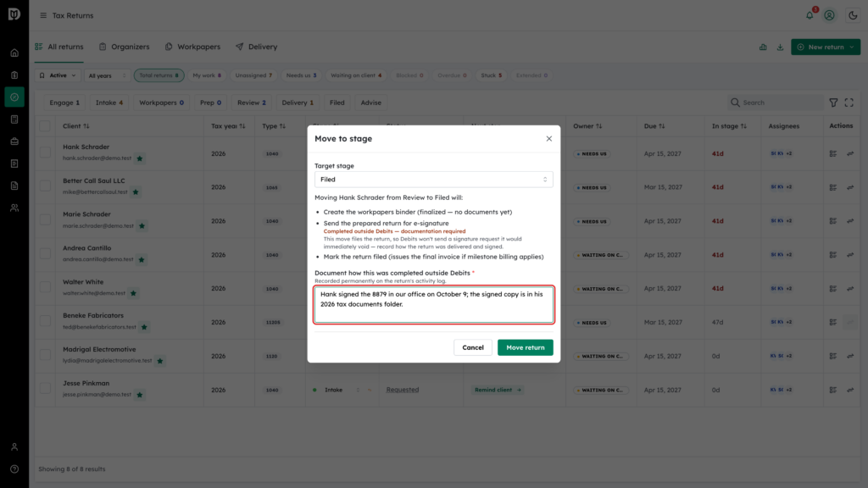
Task: Toggle dark mode moon icon
Action: click(x=853, y=15)
